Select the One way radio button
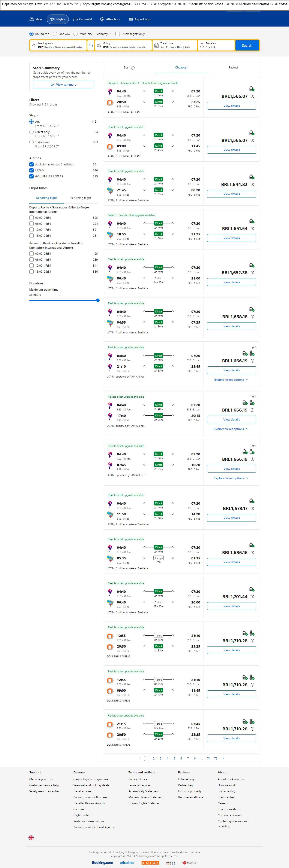The width and height of the screenshot is (289, 868). pyautogui.click(x=55, y=34)
